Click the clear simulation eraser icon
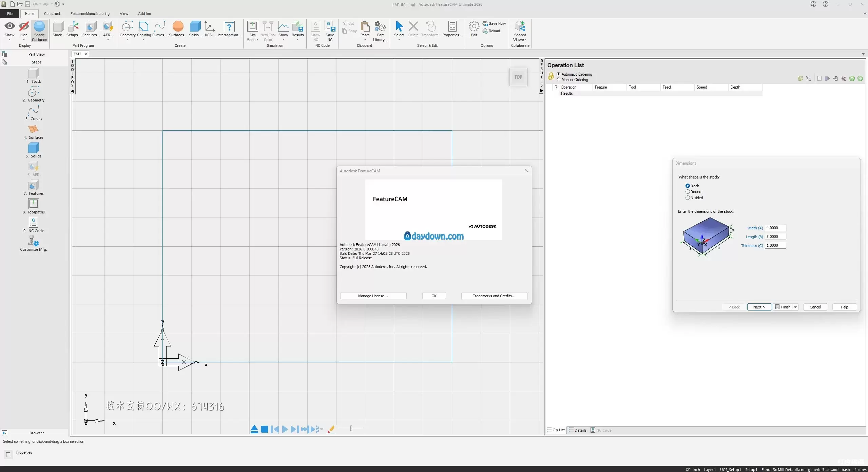This screenshot has height=472, width=868. (331, 429)
